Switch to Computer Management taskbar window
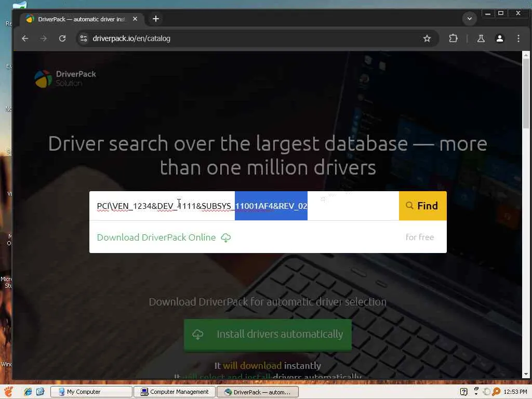Image resolution: width=532 pixels, height=399 pixels. 175,392
